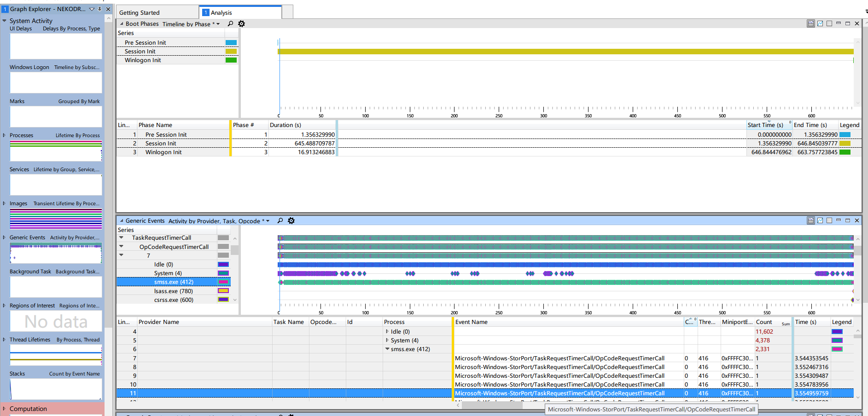Pin the Graph Explorer panel

coord(99,9)
